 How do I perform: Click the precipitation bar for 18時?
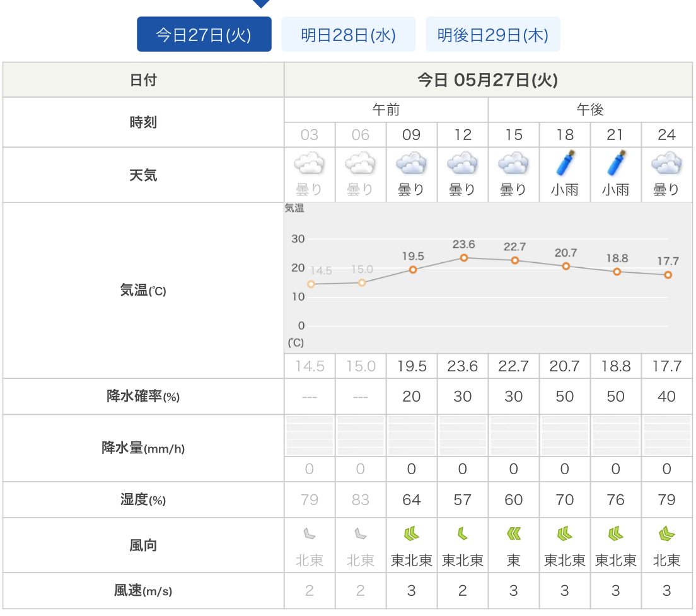(x=564, y=436)
